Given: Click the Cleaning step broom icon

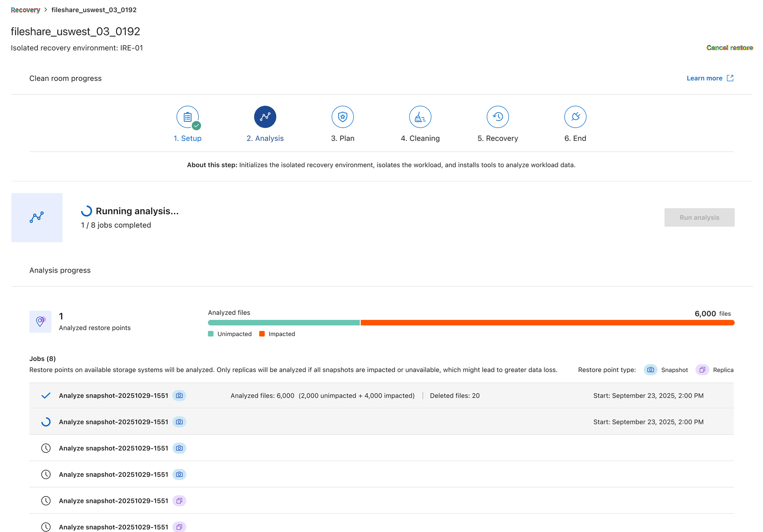Looking at the screenshot, I should (420, 117).
